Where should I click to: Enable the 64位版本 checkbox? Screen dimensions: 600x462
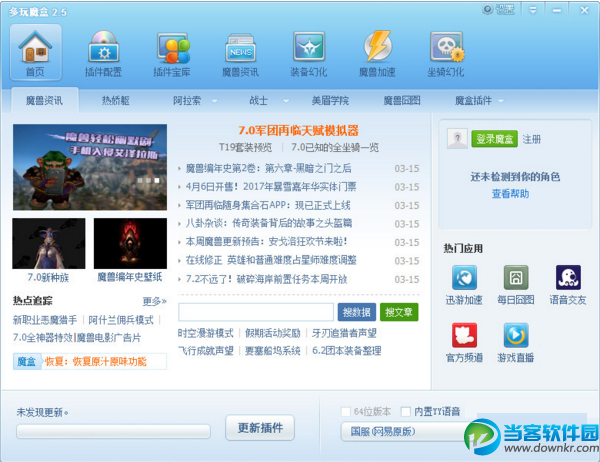tap(346, 411)
